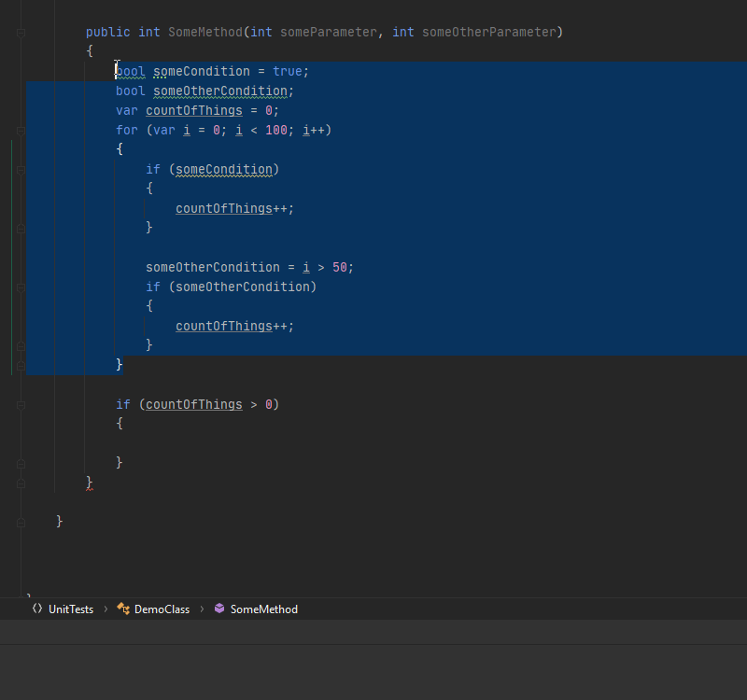Click the first countOfThings++ statement

click(x=235, y=208)
